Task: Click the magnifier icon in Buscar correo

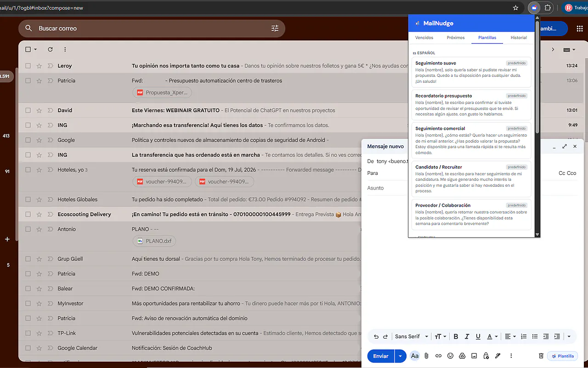Action: coord(28,29)
